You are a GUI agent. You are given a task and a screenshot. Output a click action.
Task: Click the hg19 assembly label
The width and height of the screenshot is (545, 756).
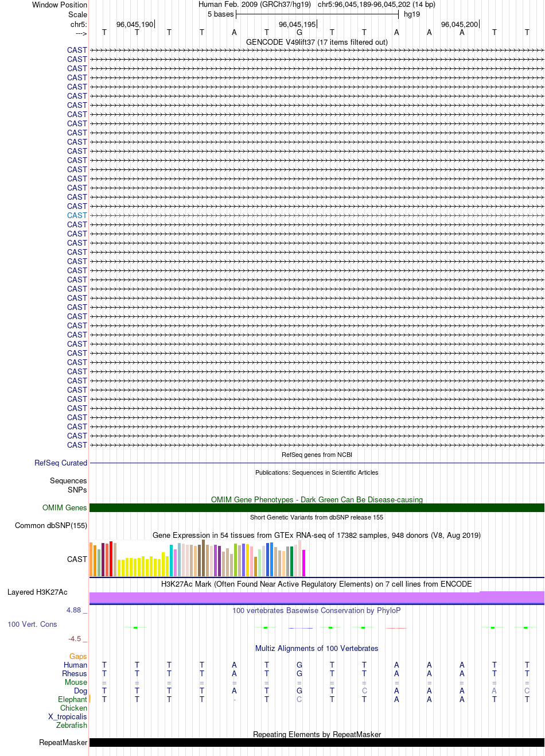[412, 14]
